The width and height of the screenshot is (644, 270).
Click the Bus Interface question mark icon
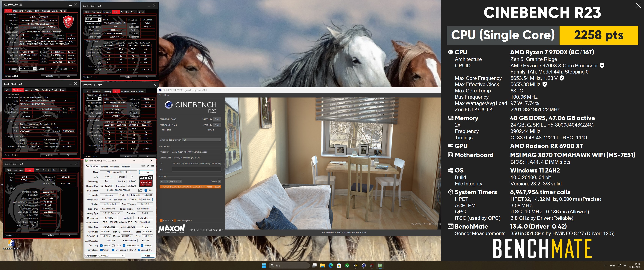coord(153,200)
